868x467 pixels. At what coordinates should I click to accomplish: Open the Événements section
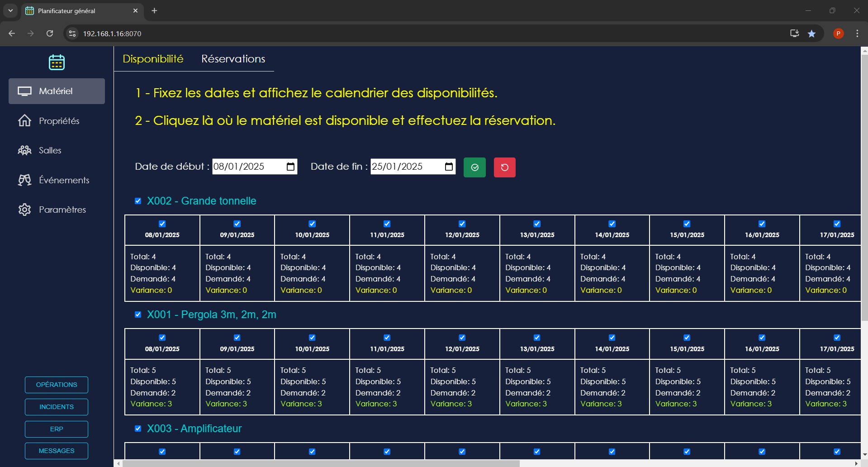pos(57,180)
